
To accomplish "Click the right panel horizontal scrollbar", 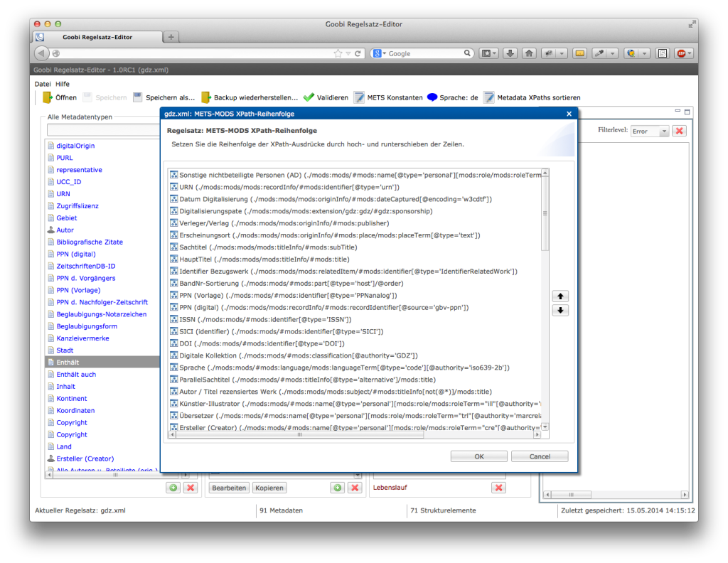I will tap(572, 495).
